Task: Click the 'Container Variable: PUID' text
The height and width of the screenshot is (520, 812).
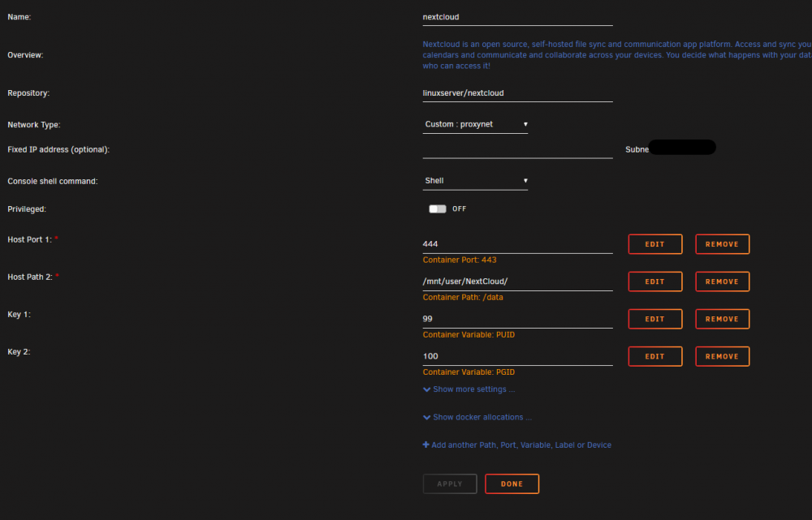Action: (469, 335)
